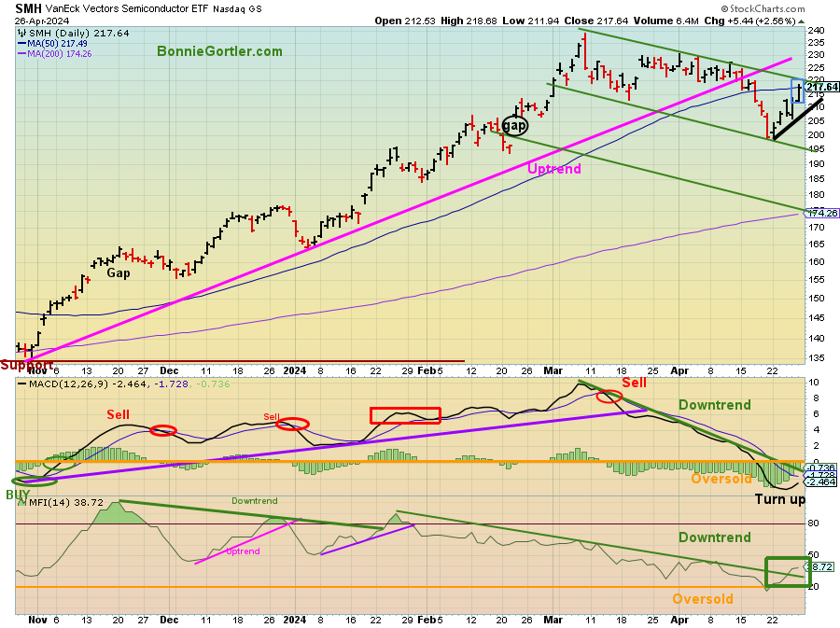Click the SMH ticker symbol in the title

tap(28, 8)
